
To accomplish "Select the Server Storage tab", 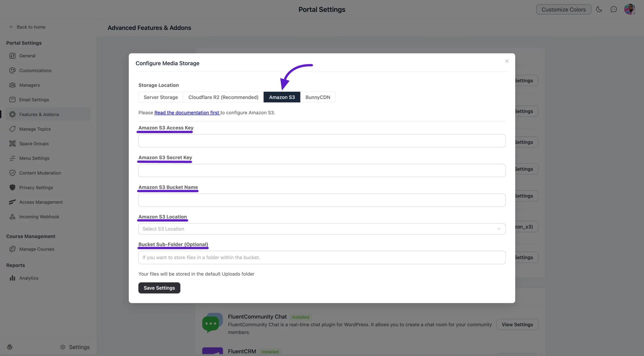I will [161, 97].
